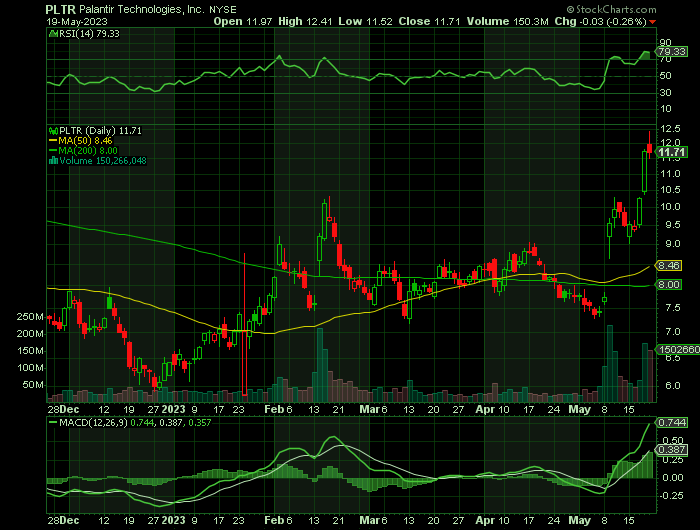Click the 11.71 last price tag on axis
700x530 pixels.
click(x=672, y=153)
